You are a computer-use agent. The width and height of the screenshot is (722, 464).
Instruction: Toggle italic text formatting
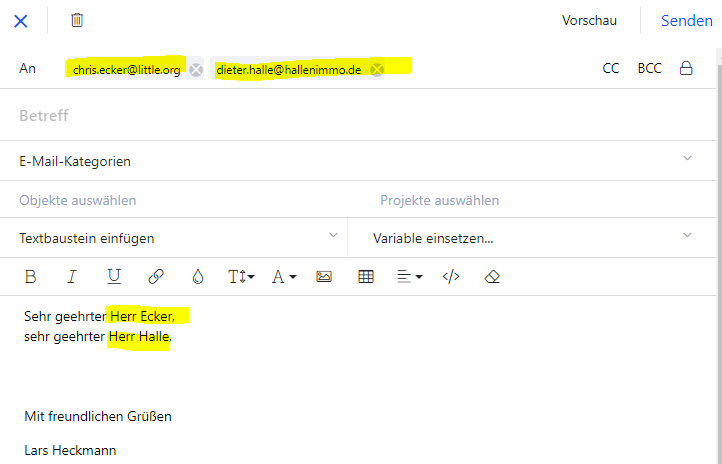click(71, 277)
